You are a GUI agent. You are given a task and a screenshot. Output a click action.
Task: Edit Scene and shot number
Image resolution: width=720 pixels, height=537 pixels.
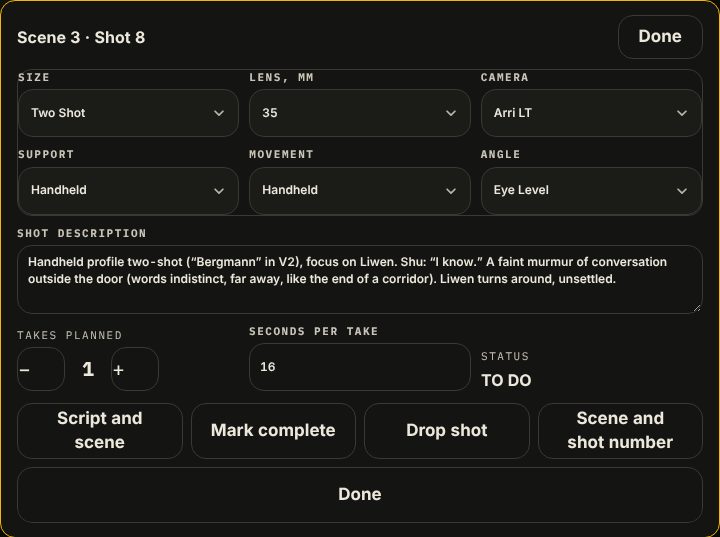(620, 431)
